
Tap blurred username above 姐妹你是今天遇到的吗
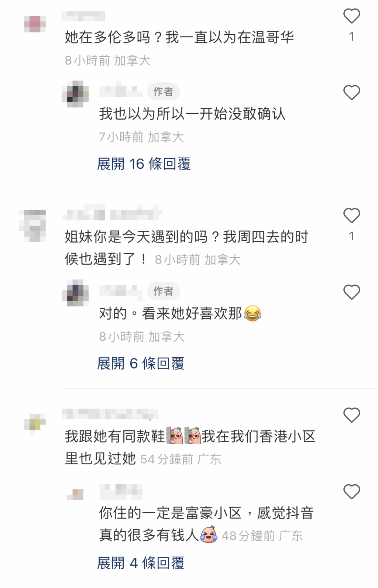coord(112,213)
